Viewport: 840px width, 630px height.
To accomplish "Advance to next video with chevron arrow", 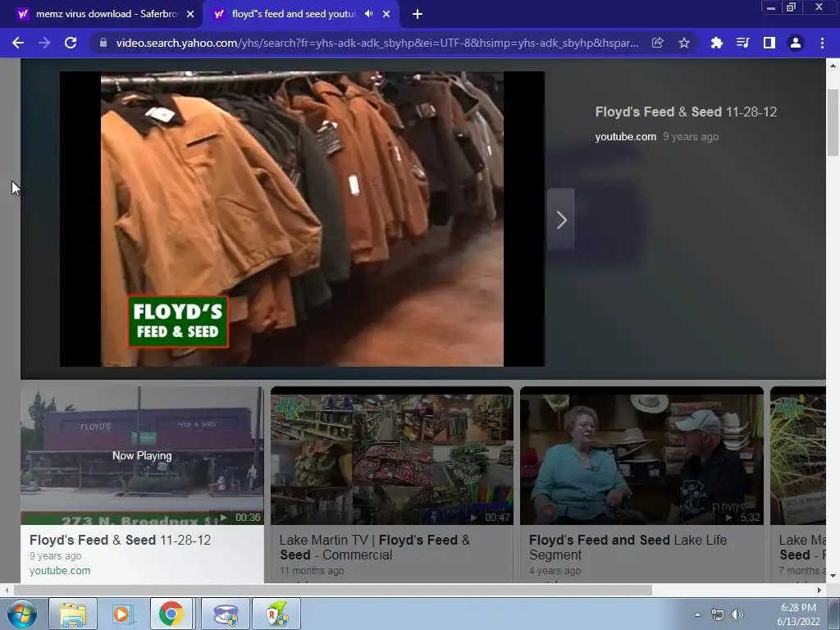I will [x=561, y=220].
